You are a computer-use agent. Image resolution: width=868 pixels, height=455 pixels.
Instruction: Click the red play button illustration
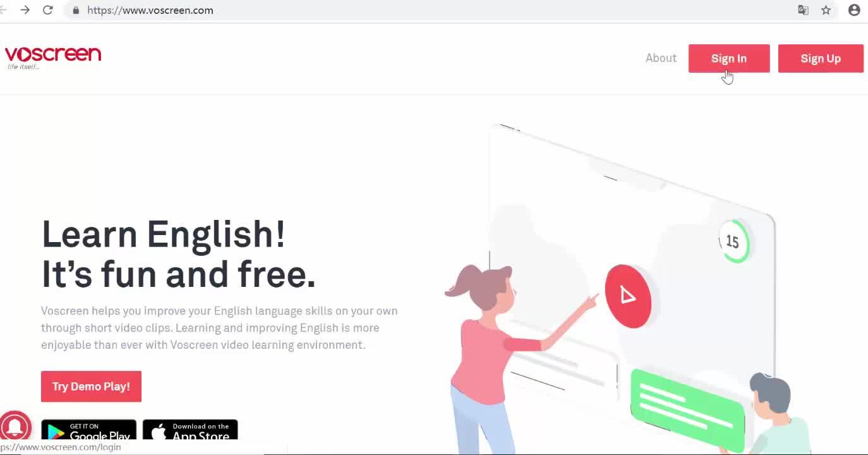[x=628, y=296]
